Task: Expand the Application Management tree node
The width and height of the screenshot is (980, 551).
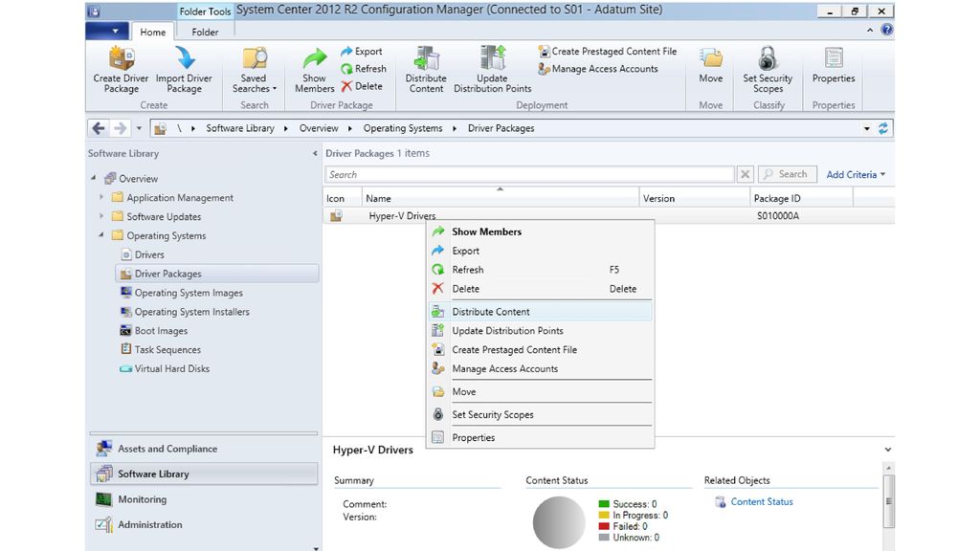Action: pos(101,197)
